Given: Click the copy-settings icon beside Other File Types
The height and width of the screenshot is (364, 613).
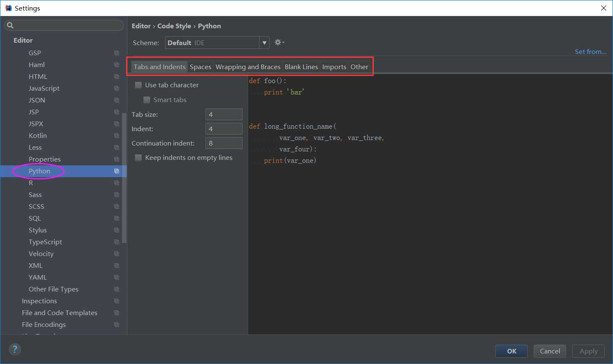Looking at the screenshot, I should 116,289.
